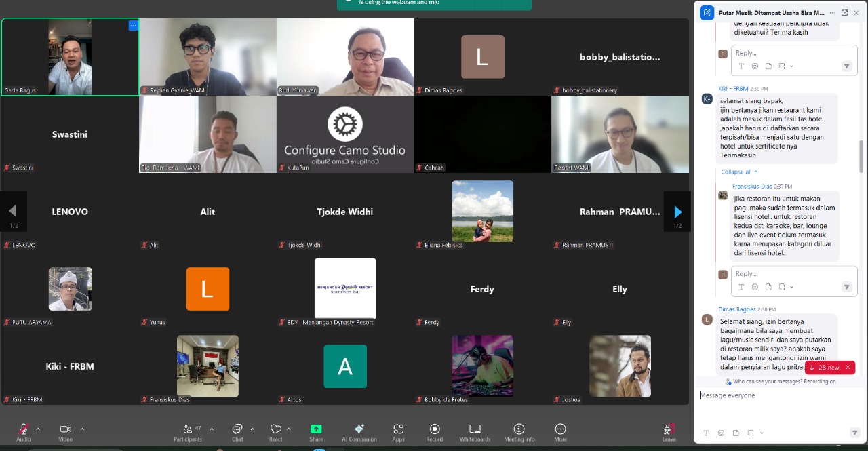Click the Message everyone input field

[x=773, y=395]
